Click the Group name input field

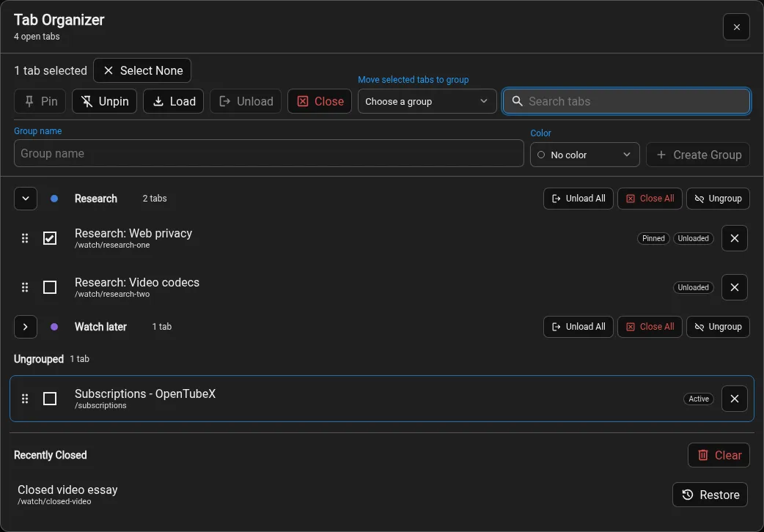(269, 153)
